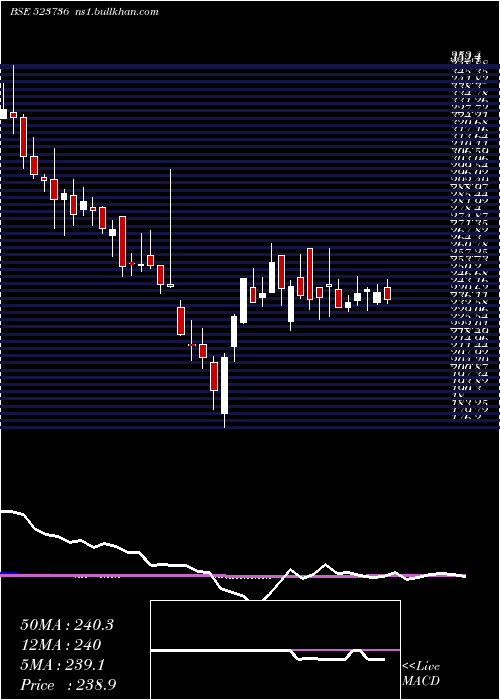Click the 50MA : 240.3 value

click(x=67, y=625)
